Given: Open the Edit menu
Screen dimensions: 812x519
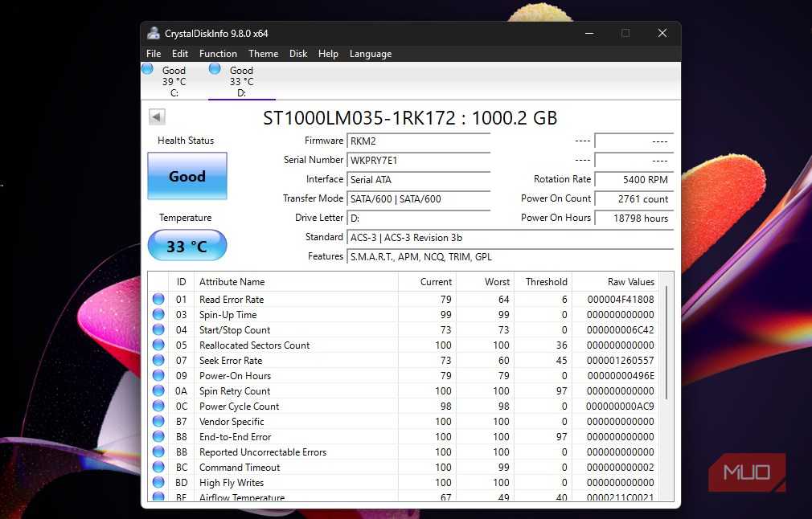Looking at the screenshot, I should click(x=180, y=54).
